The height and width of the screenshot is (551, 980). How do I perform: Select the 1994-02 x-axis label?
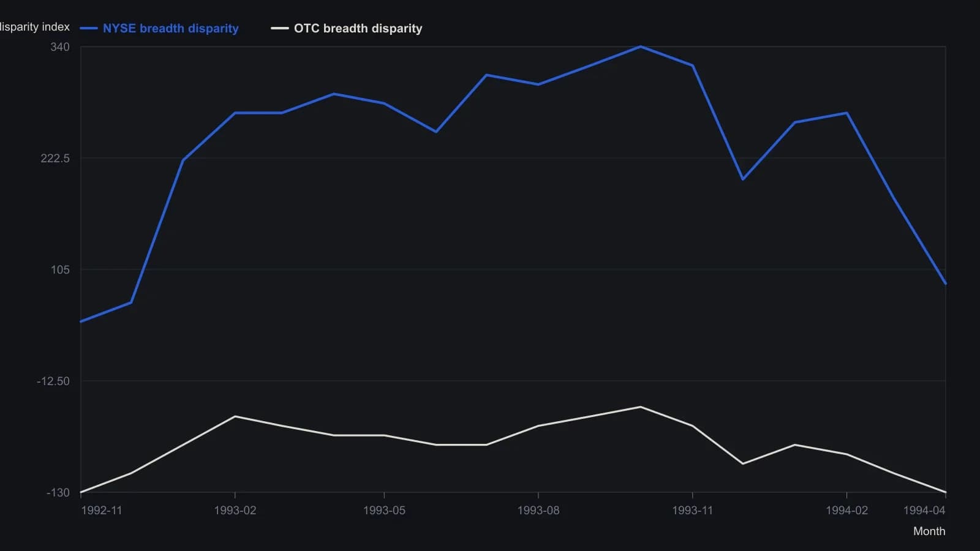[x=847, y=511]
